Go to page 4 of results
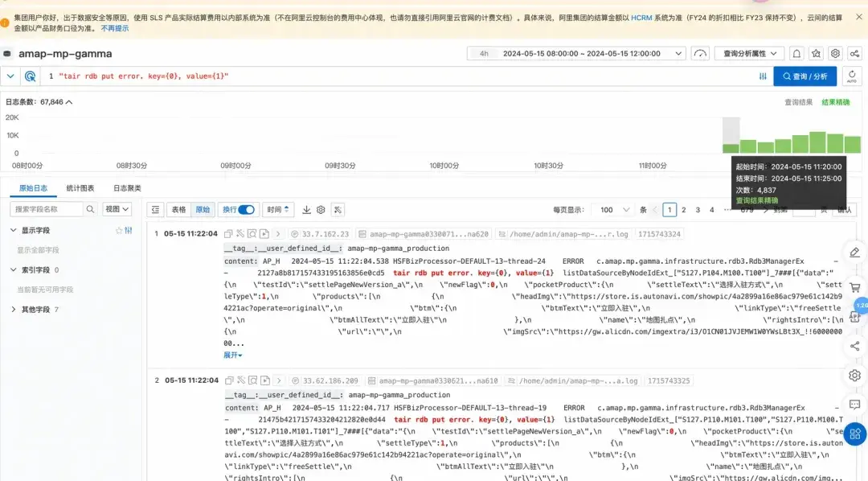The image size is (868, 481). click(712, 210)
